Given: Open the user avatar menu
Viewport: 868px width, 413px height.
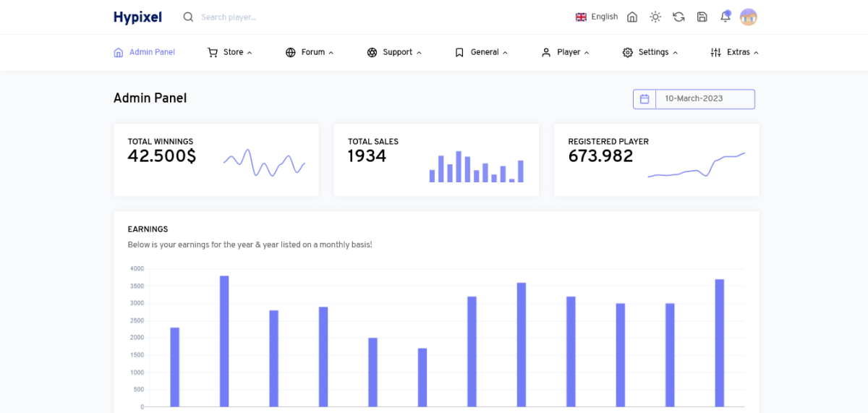Looking at the screenshot, I should point(748,17).
